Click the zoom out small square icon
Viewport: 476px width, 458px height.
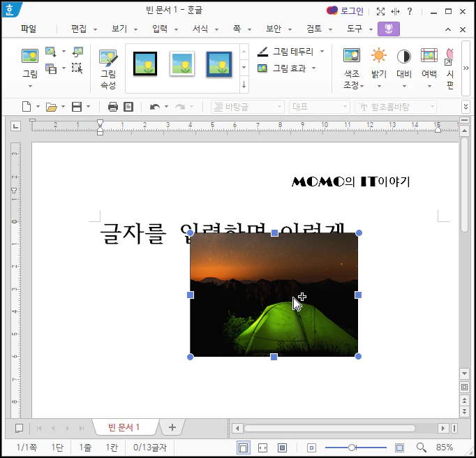311,448
